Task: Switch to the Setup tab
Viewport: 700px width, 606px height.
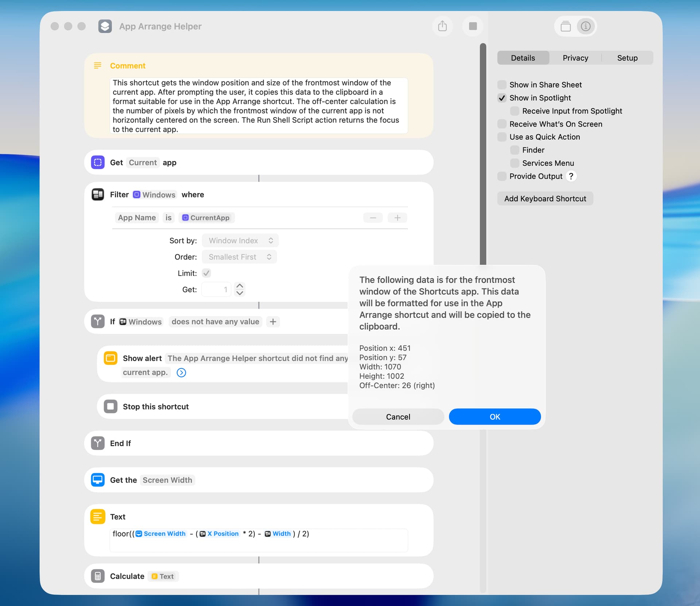Action: click(627, 58)
